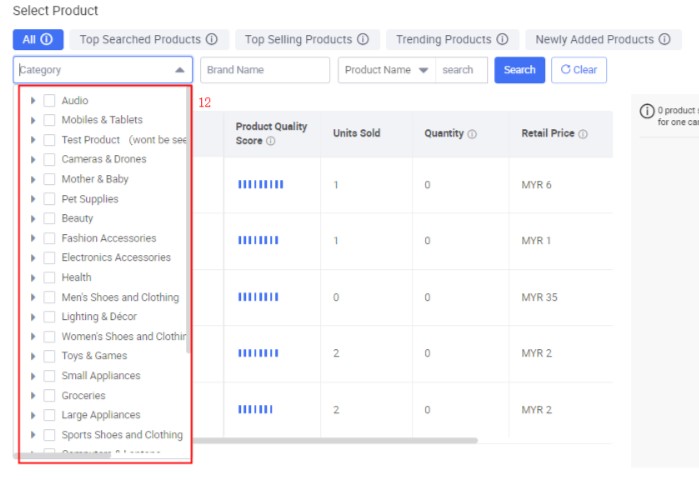Viewport: 699px width, 483px height.
Task: Click info icon inside the All tab
Action: pos(46,40)
